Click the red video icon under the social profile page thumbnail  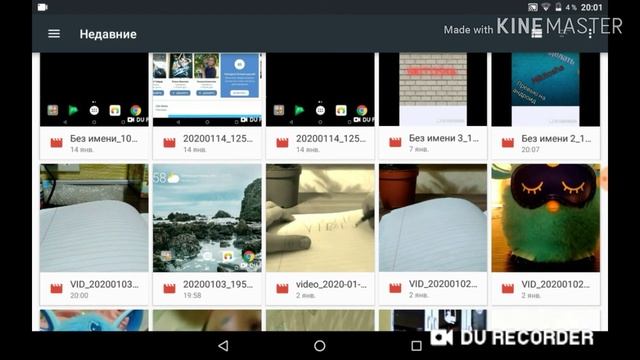click(x=169, y=143)
